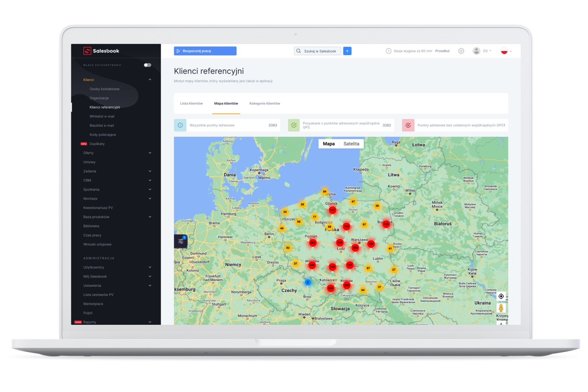Image resolution: width=588 pixels, height=392 pixels.
Task: Click the 134 cluster marker
Action: (346, 226)
